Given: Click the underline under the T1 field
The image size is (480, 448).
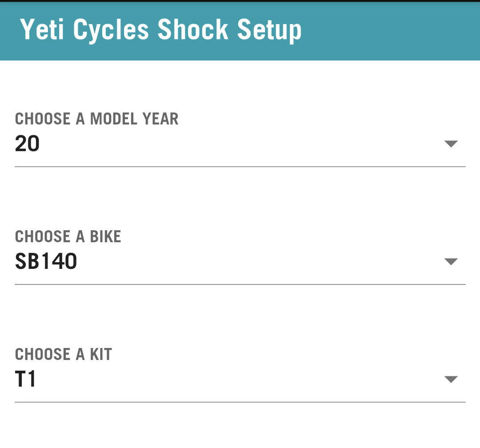Looking at the screenshot, I should point(240,402).
